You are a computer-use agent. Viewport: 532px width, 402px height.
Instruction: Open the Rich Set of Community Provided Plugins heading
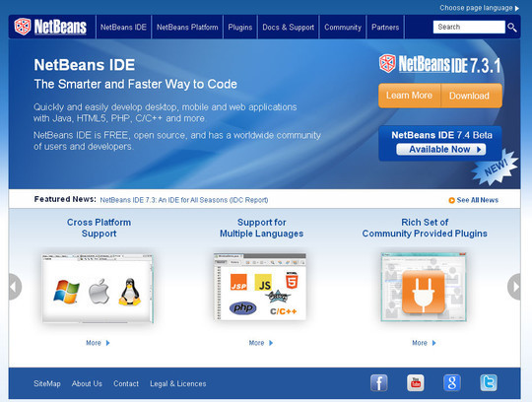(x=425, y=228)
